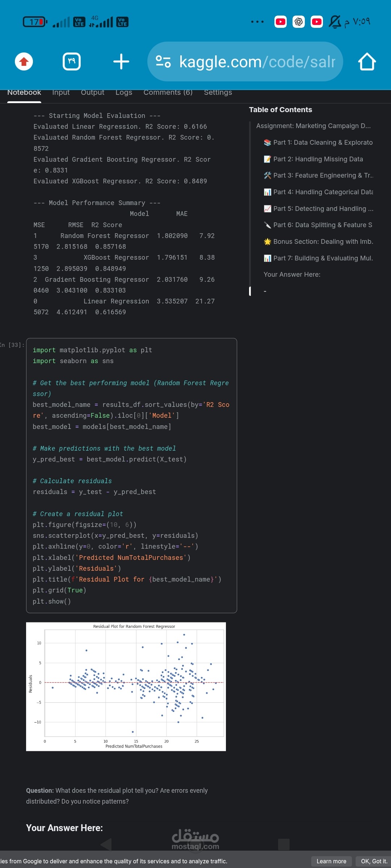391x868 pixels.
Task: Switch to the Input tab
Action: [x=61, y=93]
